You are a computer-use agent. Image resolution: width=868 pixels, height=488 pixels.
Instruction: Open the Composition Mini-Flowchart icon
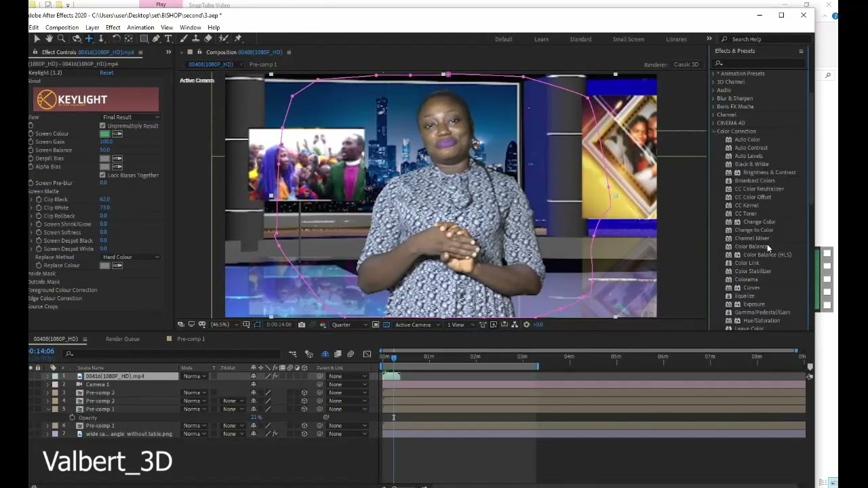pyautogui.click(x=292, y=354)
